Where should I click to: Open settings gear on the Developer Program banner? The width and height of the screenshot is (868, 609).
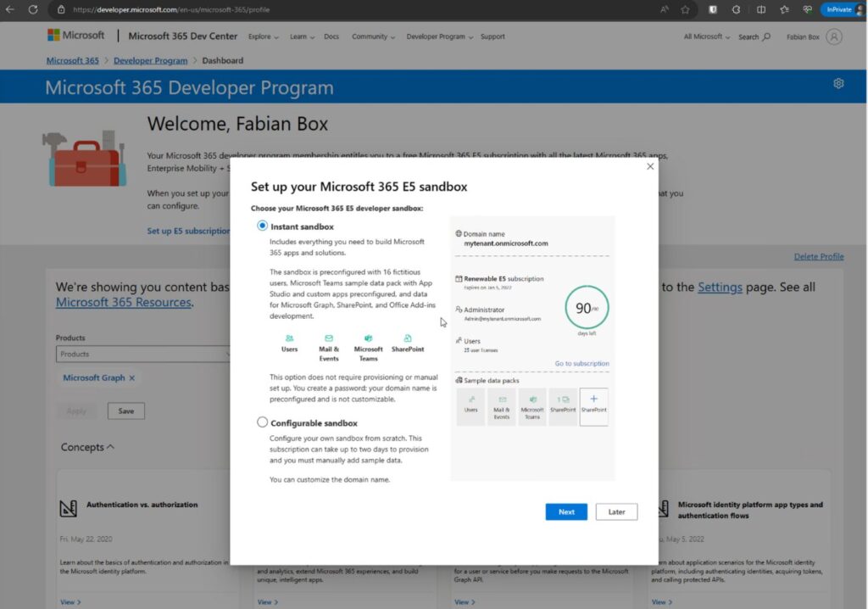[838, 83]
